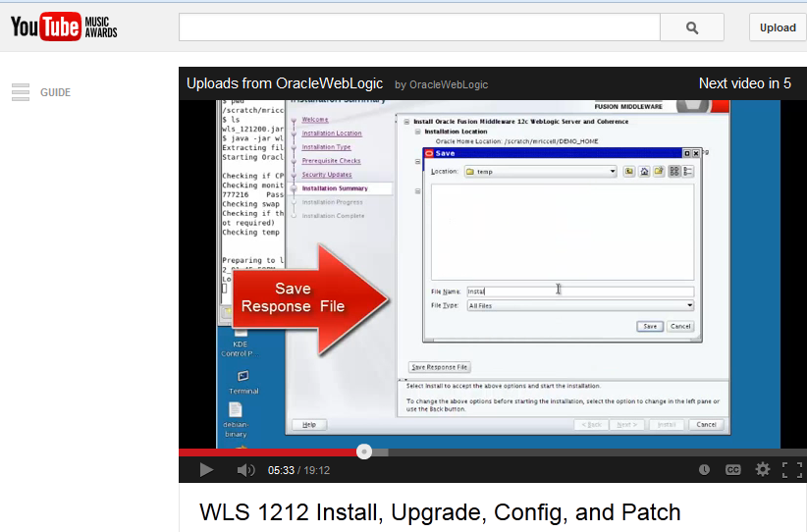Click the video progress scrubber handle

pyautogui.click(x=364, y=452)
